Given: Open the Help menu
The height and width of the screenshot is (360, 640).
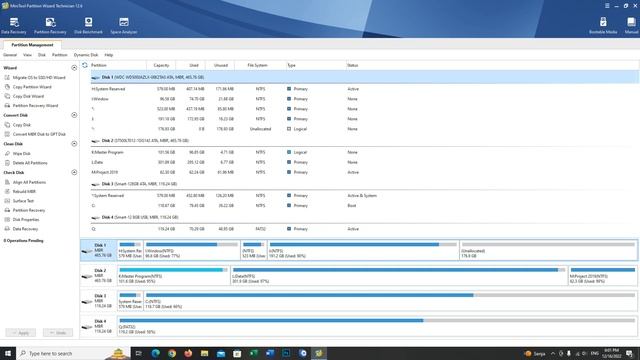Looking at the screenshot, I should (x=109, y=55).
